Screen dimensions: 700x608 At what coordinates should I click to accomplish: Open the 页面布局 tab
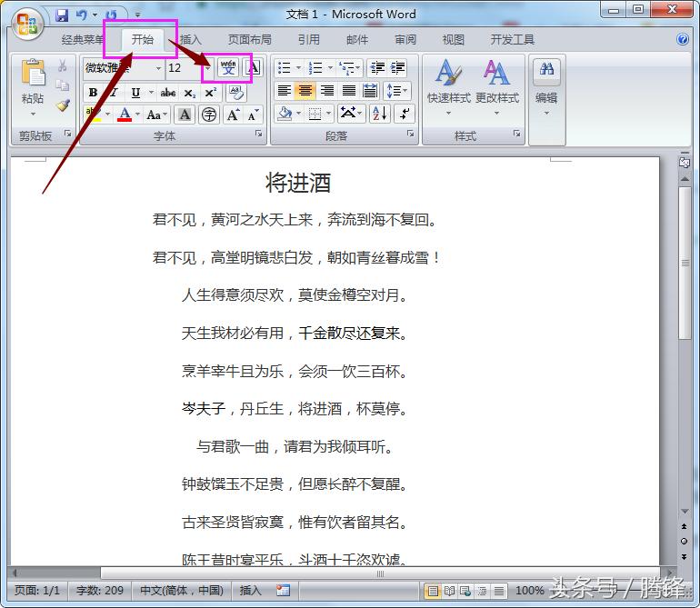click(x=250, y=39)
